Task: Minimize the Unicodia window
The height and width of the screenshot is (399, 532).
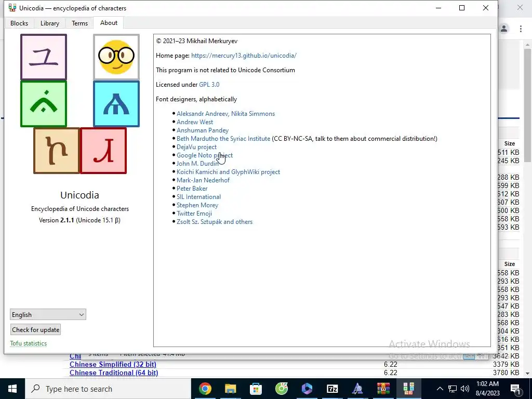Action: tap(438, 8)
